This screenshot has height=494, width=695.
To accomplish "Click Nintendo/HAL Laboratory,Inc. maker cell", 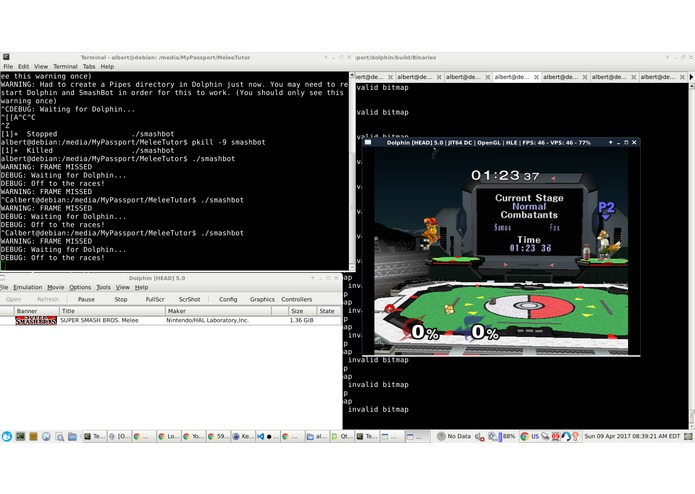I will coord(207,320).
